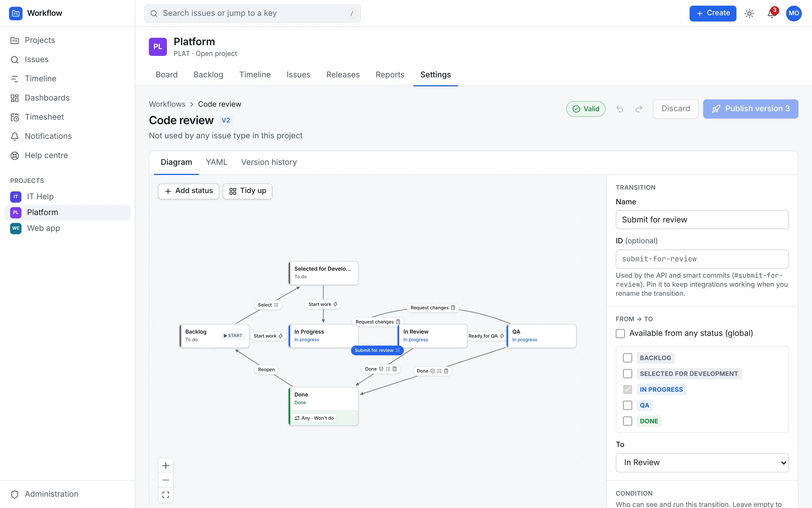Click the Workflows breadcrumb link
The image size is (812, 508).
167,104
